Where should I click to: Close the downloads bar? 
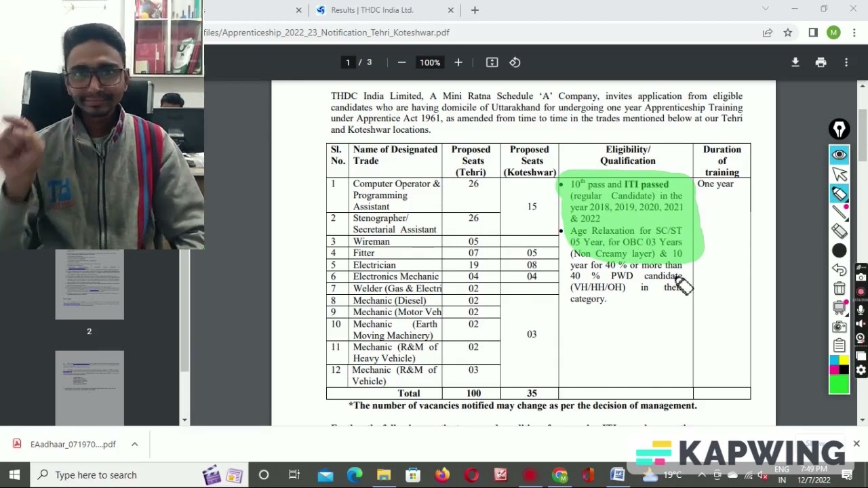pos(856,444)
